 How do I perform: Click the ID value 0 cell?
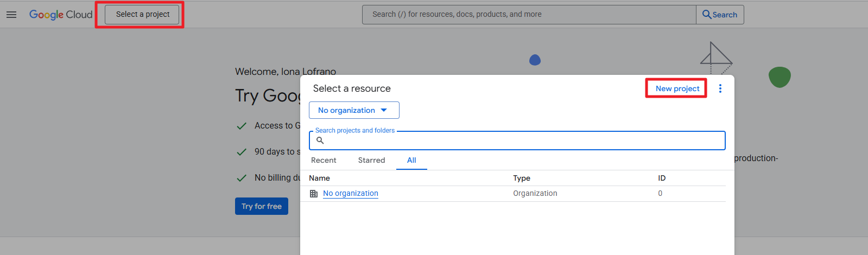click(660, 193)
